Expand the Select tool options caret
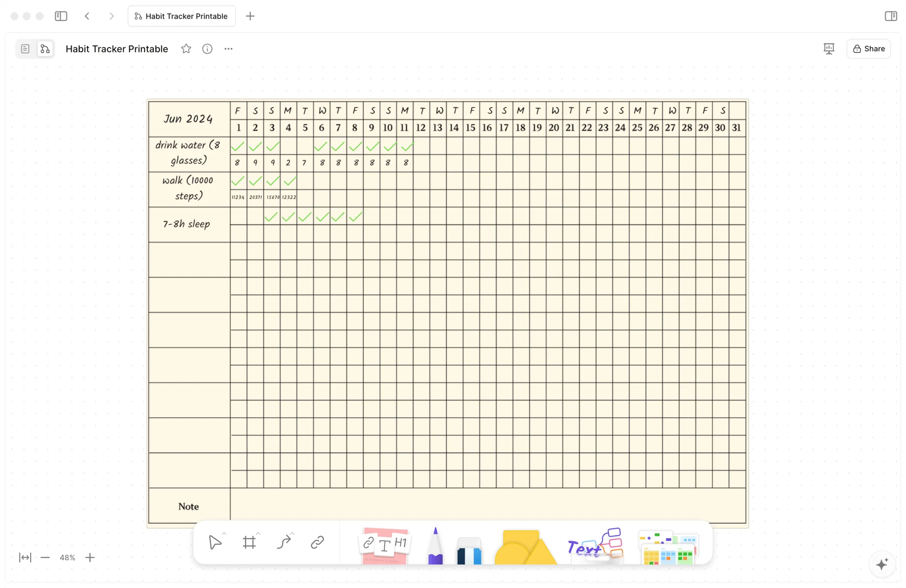 click(x=224, y=533)
